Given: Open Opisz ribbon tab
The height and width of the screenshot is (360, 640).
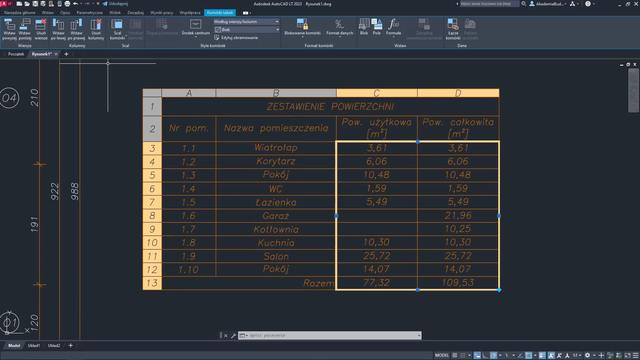Looking at the screenshot, I should pos(65,13).
